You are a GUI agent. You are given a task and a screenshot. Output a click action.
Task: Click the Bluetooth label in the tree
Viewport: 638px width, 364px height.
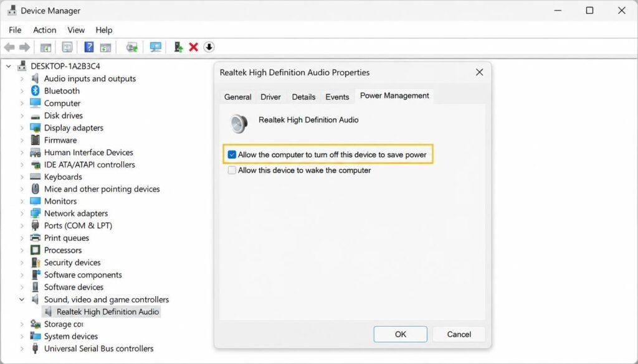point(62,91)
